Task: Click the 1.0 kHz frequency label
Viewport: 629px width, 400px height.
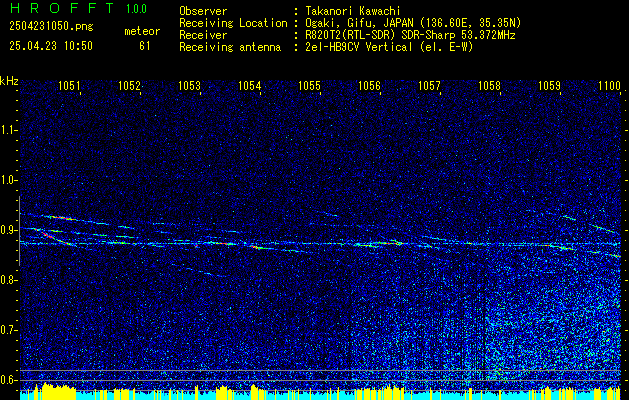Action: 8,181
